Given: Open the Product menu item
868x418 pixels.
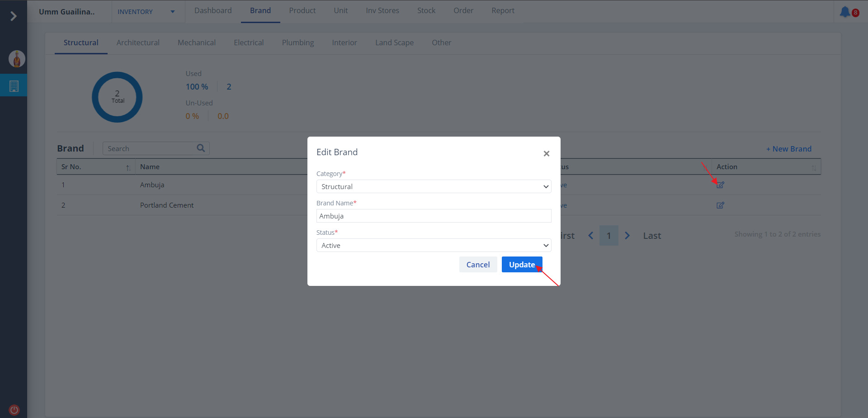Looking at the screenshot, I should 302,10.
